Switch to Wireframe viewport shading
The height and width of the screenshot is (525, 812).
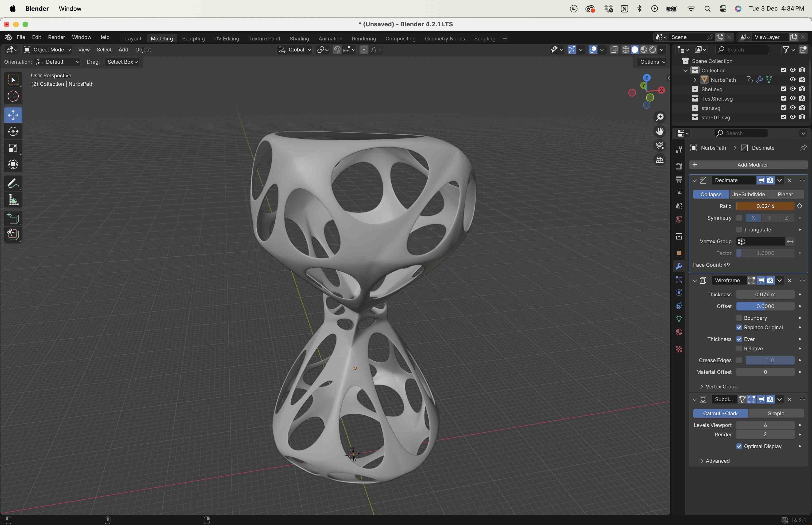click(x=626, y=50)
